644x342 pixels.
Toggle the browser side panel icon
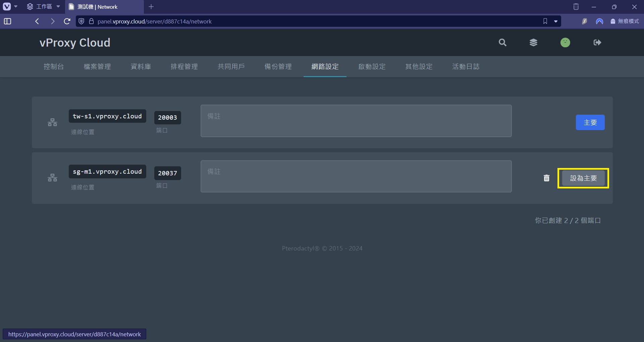(x=7, y=21)
